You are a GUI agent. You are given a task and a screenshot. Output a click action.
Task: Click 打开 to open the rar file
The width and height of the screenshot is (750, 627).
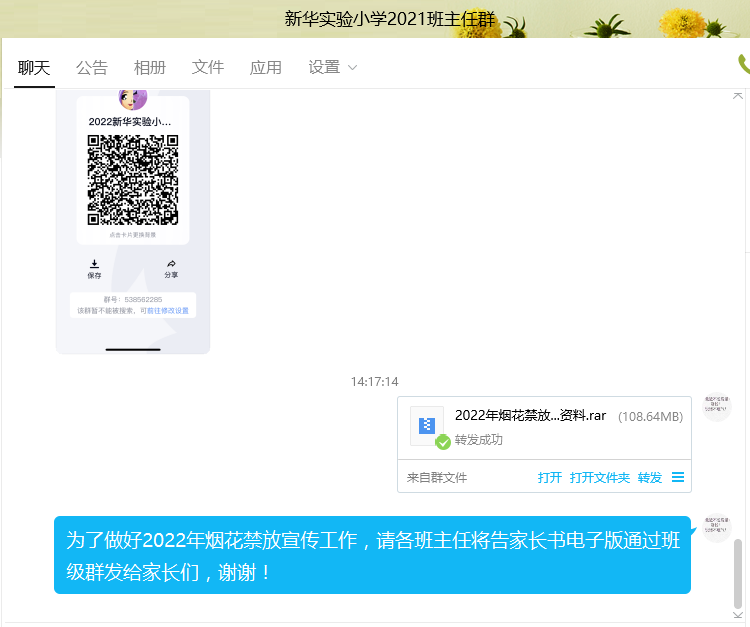pos(550,477)
